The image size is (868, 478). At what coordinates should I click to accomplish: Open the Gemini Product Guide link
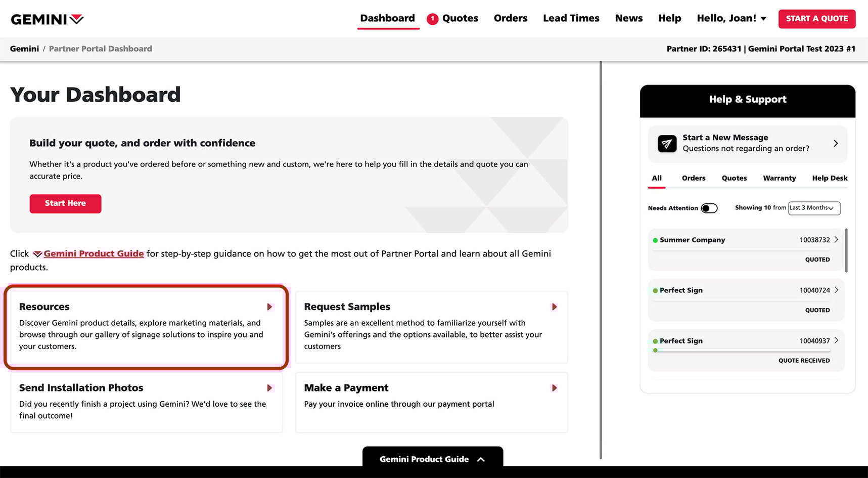pyautogui.click(x=94, y=253)
